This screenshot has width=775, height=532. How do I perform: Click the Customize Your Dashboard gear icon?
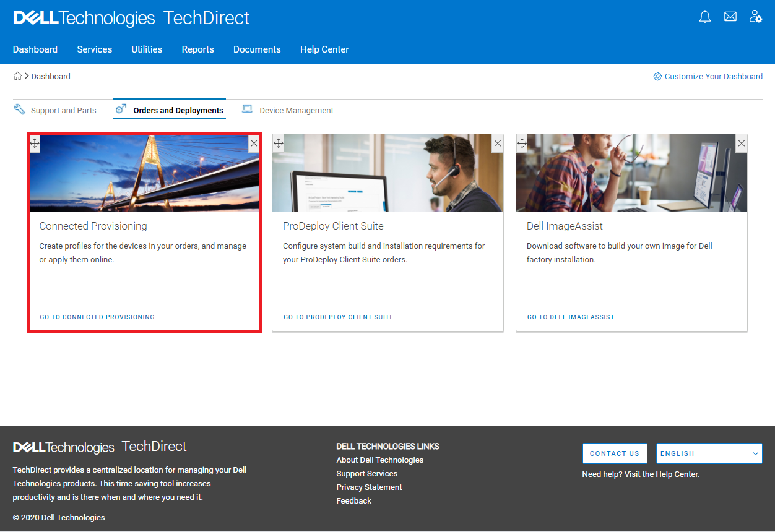(657, 77)
